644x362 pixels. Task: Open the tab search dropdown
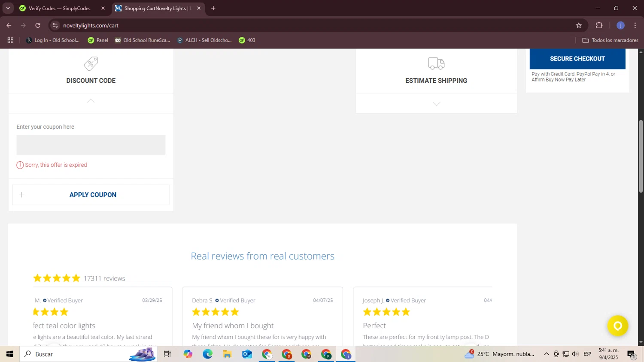point(8,8)
